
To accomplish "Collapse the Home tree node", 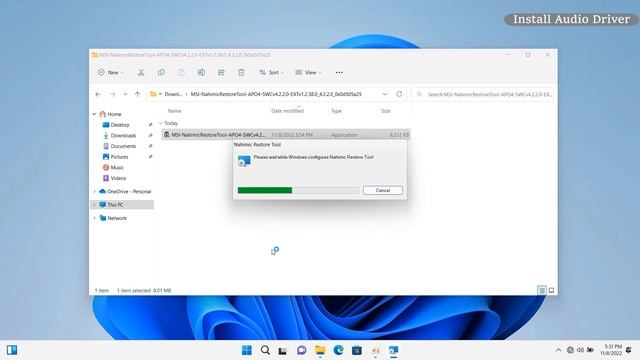I will point(94,114).
